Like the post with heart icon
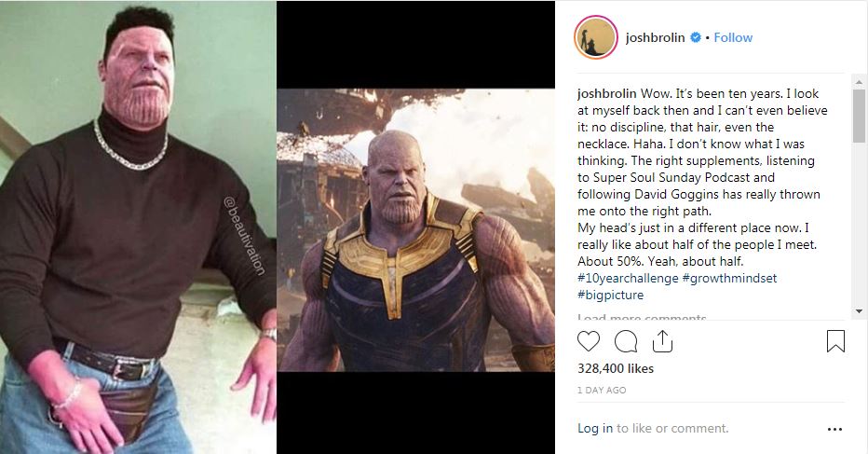Viewport: 868px width, 454px height. 589,341
